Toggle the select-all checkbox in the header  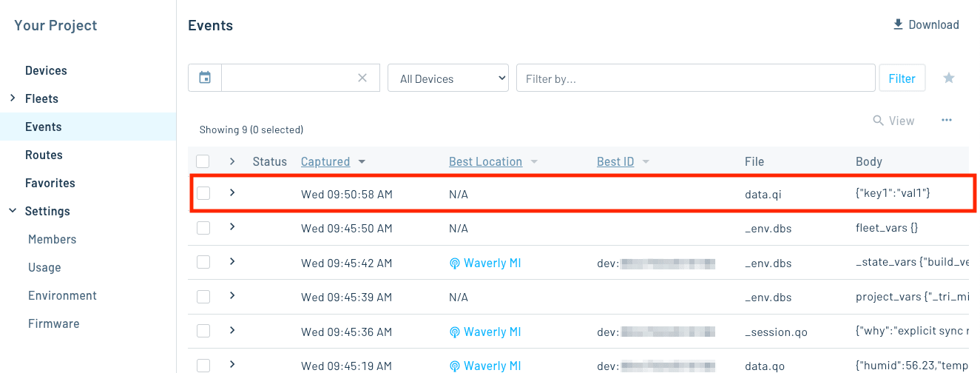pyautogui.click(x=203, y=161)
